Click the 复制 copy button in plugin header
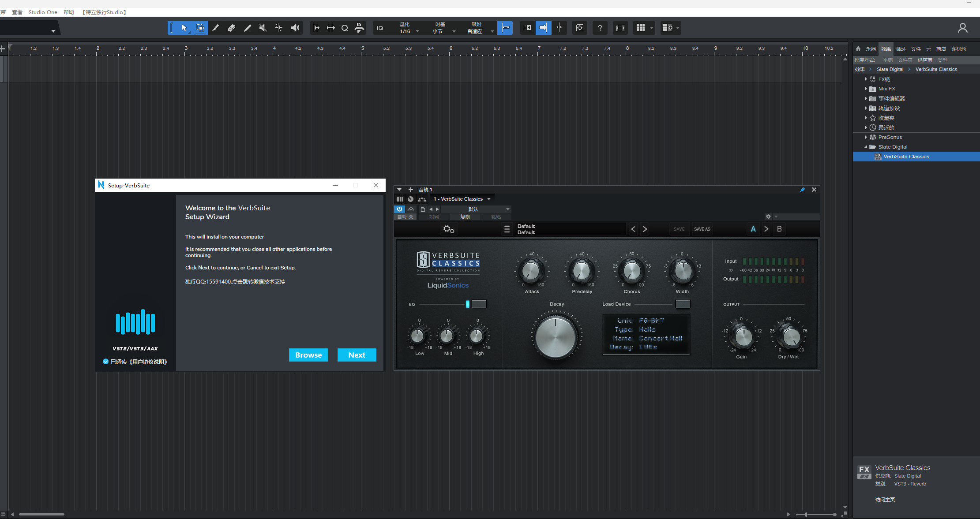The width and height of the screenshot is (980, 519). click(465, 217)
